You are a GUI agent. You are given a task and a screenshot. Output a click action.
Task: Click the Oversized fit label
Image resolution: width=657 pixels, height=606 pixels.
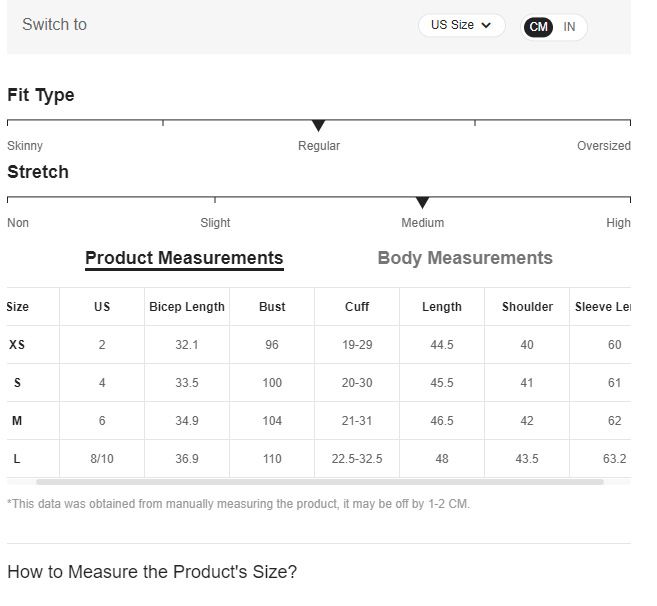click(603, 146)
